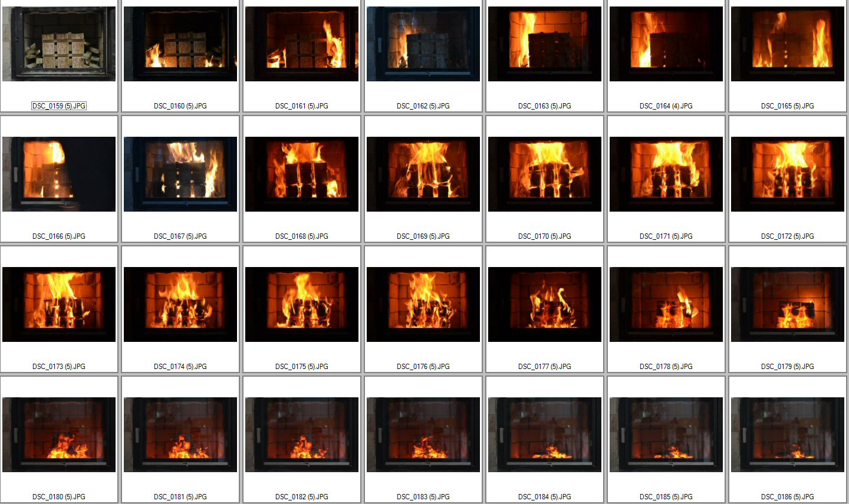This screenshot has height=504, width=849.
Task: Select the DSC_0180 (5).JPG thumbnail
Action: 59,435
